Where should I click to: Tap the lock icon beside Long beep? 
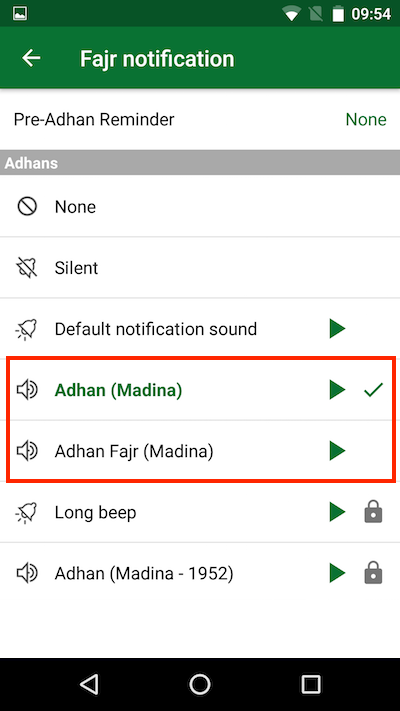(x=374, y=512)
